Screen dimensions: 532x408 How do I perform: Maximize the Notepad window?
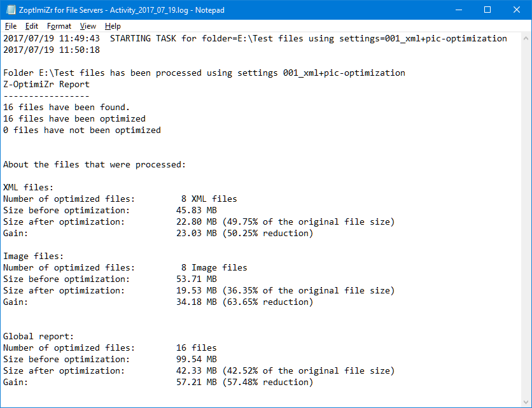[487, 10]
